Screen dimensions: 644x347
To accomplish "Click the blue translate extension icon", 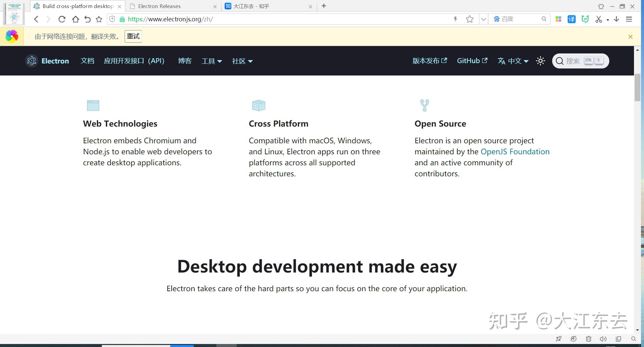I will tap(572, 19).
